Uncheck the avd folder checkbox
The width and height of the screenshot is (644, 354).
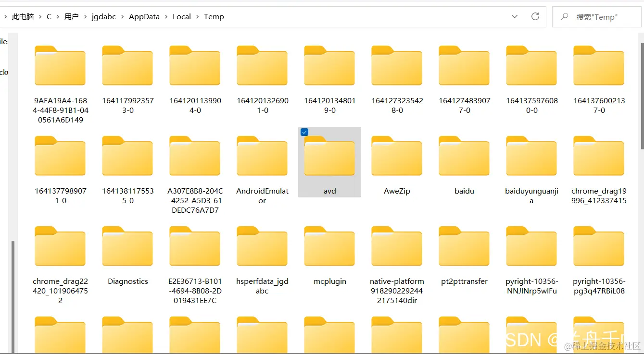304,132
